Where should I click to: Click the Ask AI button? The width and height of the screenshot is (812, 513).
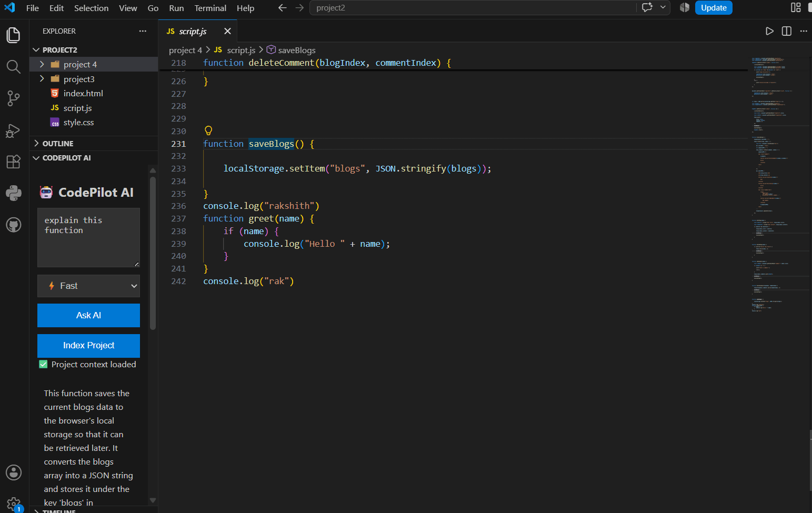point(88,315)
